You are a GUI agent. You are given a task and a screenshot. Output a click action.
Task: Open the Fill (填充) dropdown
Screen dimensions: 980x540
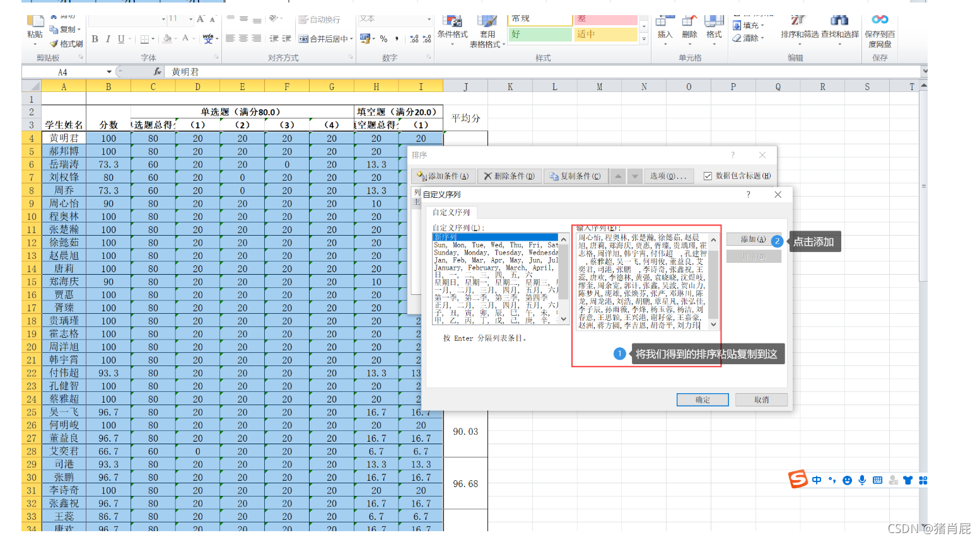click(749, 25)
